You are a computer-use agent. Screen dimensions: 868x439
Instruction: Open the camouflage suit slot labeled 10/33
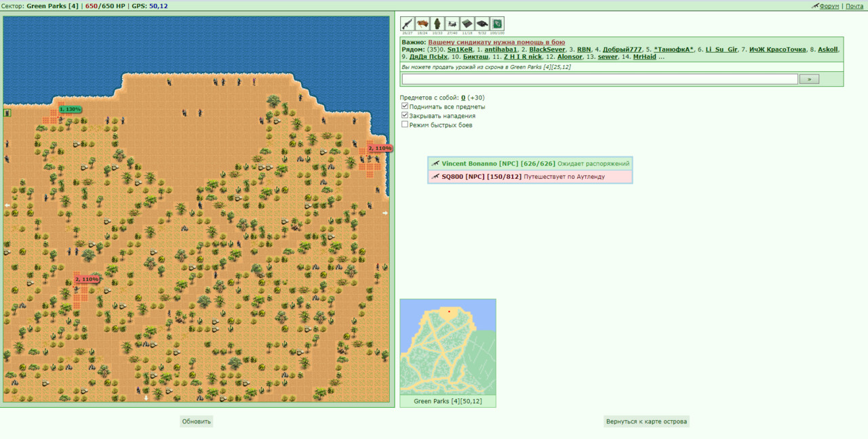437,24
